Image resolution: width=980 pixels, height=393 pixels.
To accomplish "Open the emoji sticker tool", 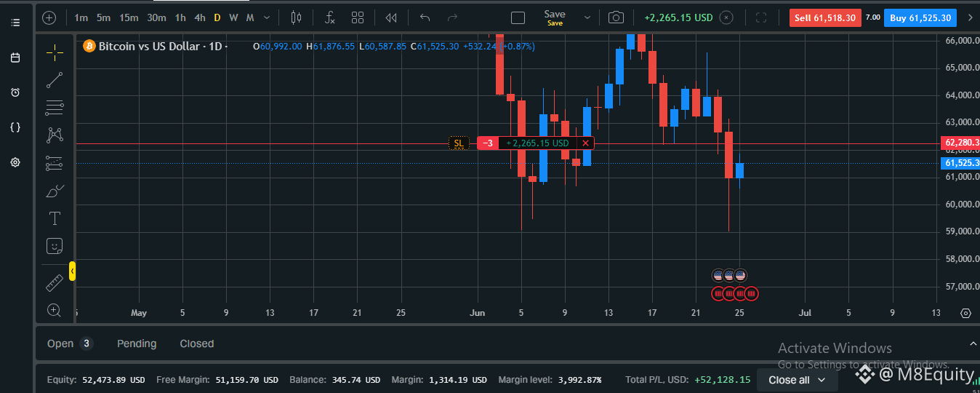I will pos(55,246).
